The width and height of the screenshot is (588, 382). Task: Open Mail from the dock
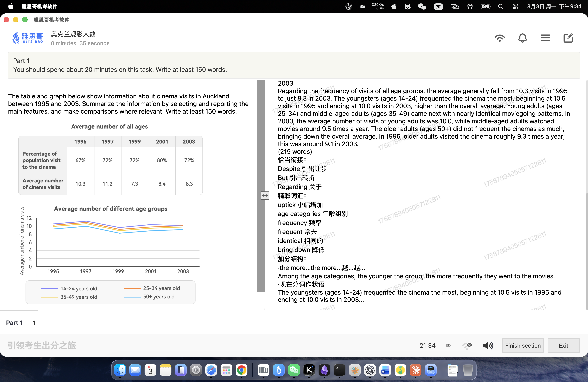[x=135, y=370]
